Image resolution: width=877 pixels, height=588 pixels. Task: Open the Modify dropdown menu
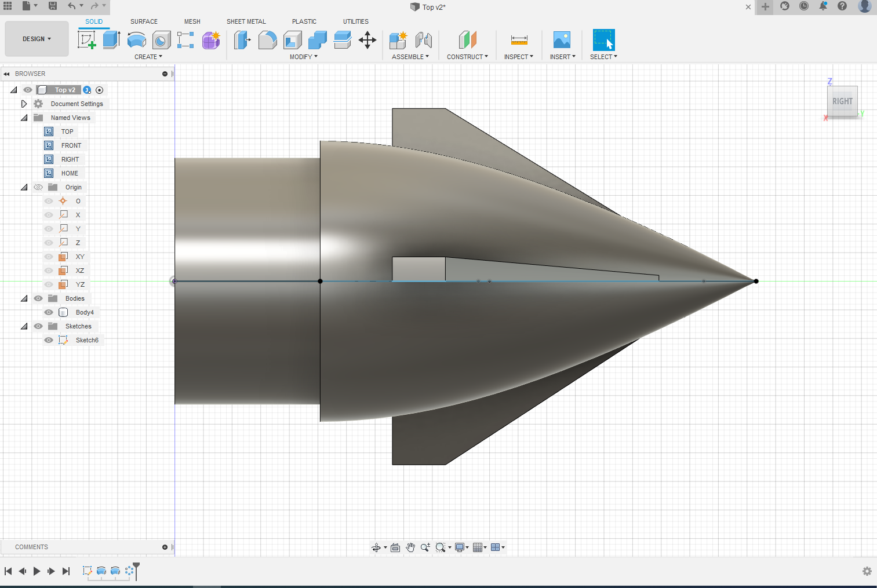(x=303, y=56)
